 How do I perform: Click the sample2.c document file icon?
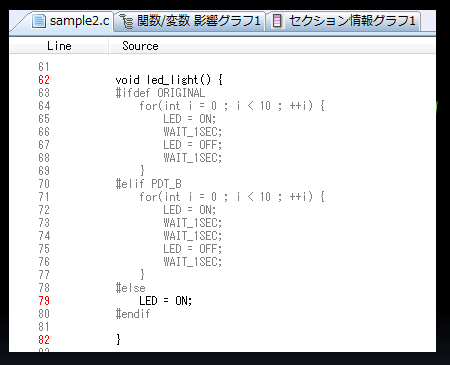click(x=39, y=21)
